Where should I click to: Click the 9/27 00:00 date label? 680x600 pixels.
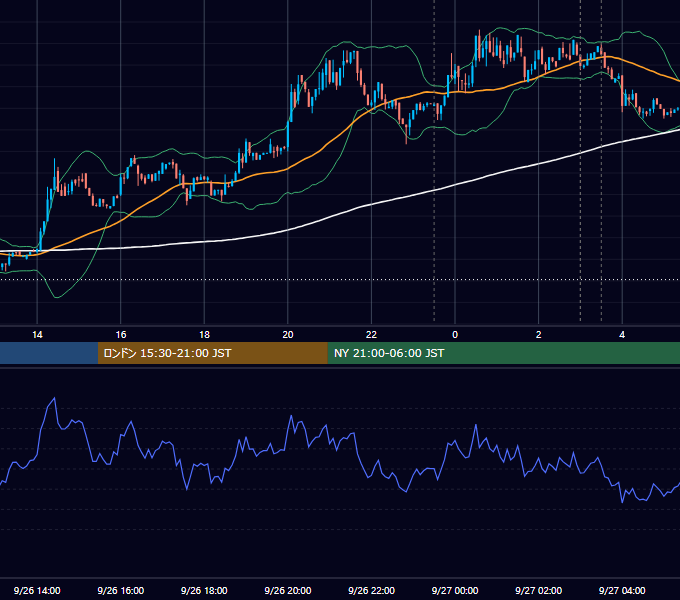click(x=455, y=590)
